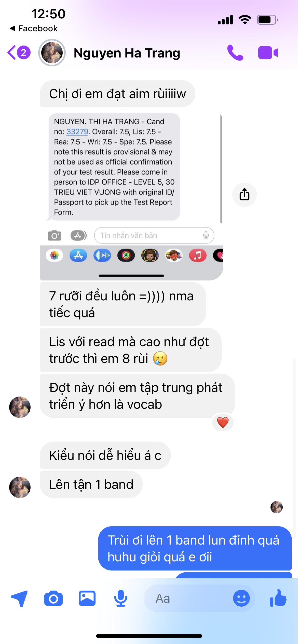The width and height of the screenshot is (298, 644).
Task: Tap the small seen-status avatar indicator
Action: click(x=277, y=507)
